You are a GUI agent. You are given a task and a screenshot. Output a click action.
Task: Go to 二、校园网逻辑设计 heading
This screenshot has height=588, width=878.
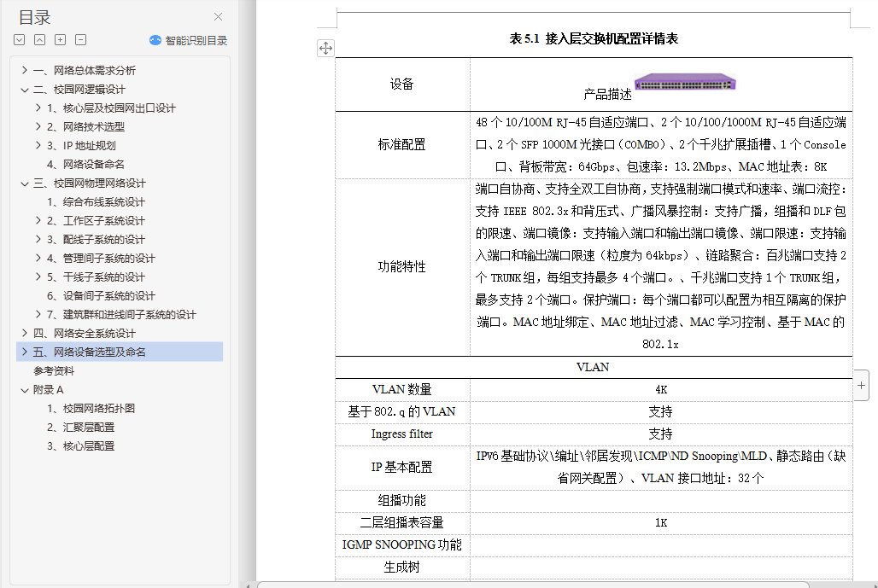click(x=79, y=89)
